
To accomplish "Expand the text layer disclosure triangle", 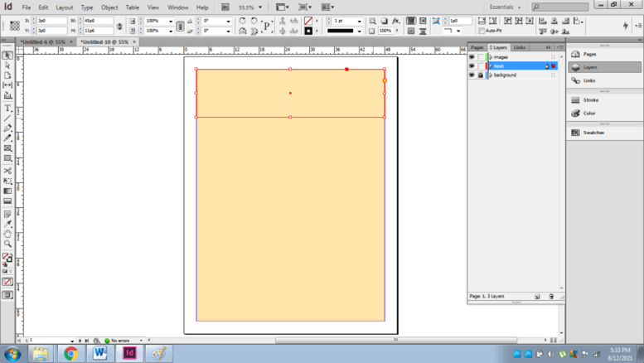I will (x=491, y=66).
